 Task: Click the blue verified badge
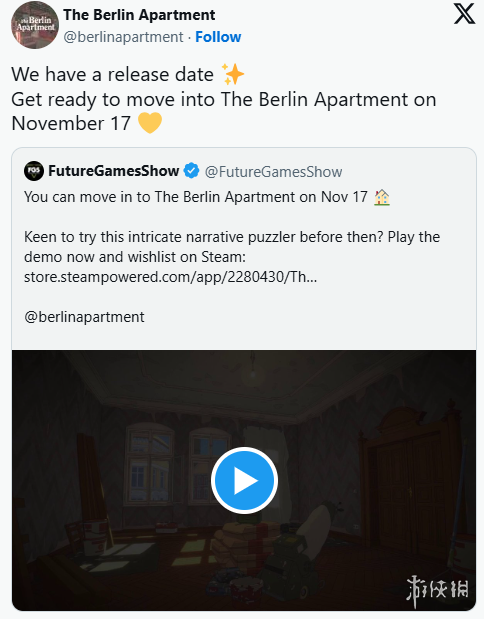[192, 171]
